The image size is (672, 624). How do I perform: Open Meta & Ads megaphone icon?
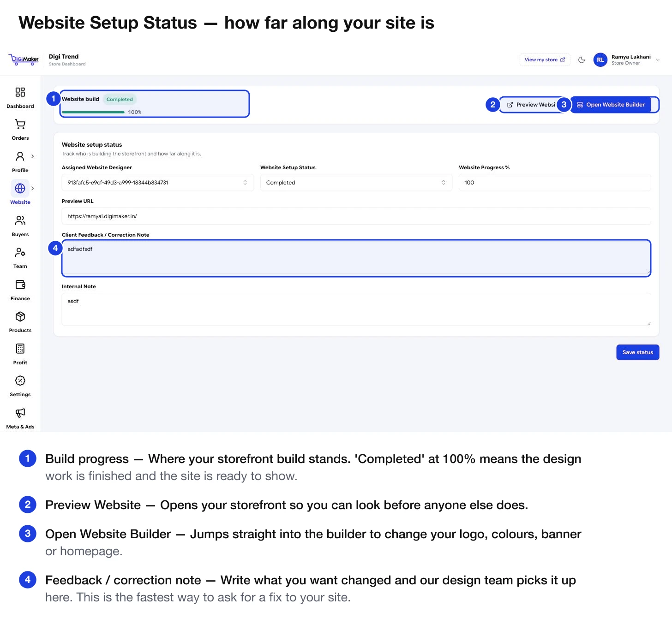[20, 413]
